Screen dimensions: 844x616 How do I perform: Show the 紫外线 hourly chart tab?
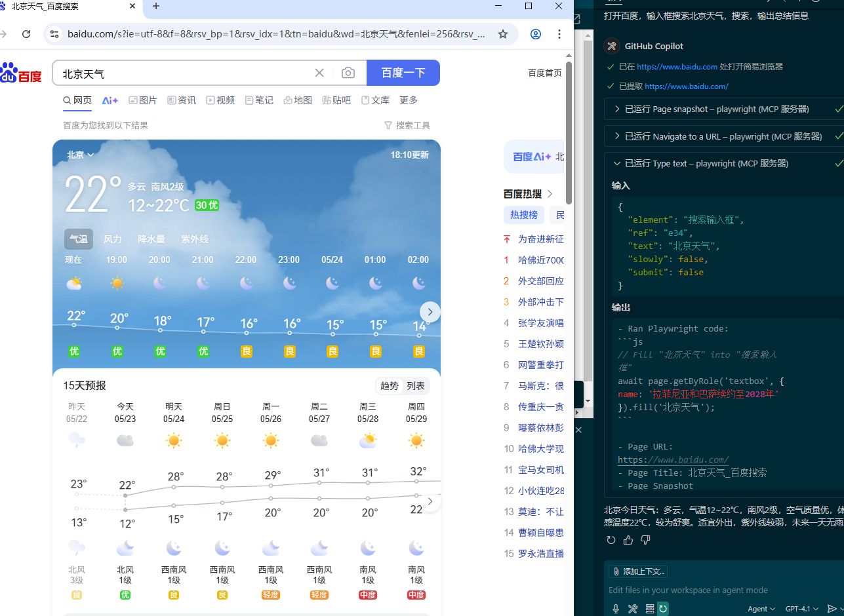(x=195, y=239)
